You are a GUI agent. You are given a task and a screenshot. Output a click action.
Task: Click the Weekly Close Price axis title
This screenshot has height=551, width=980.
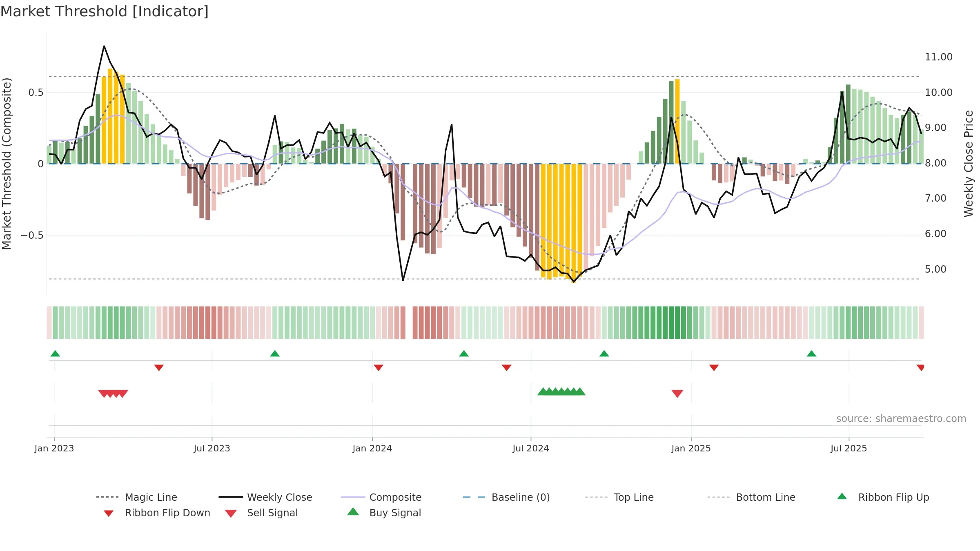(x=969, y=164)
